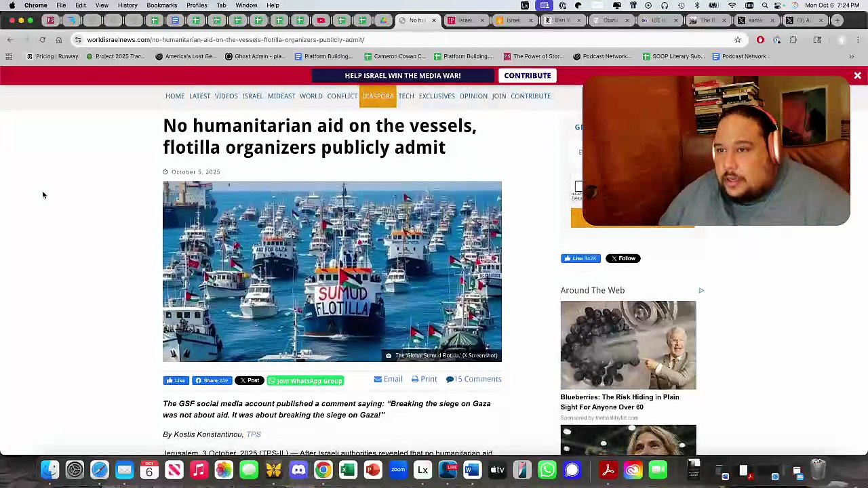Click the Chrome icon in dock
Viewport: 868px width, 488px height.
pos(323,470)
